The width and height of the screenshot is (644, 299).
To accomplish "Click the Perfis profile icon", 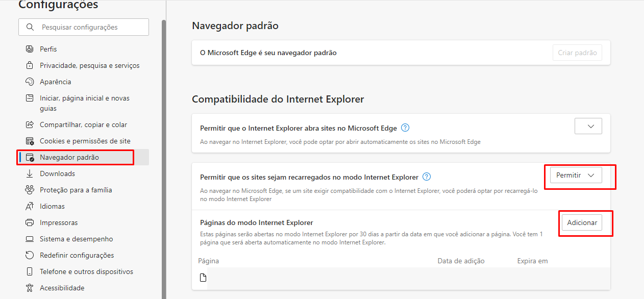I will pos(30,49).
